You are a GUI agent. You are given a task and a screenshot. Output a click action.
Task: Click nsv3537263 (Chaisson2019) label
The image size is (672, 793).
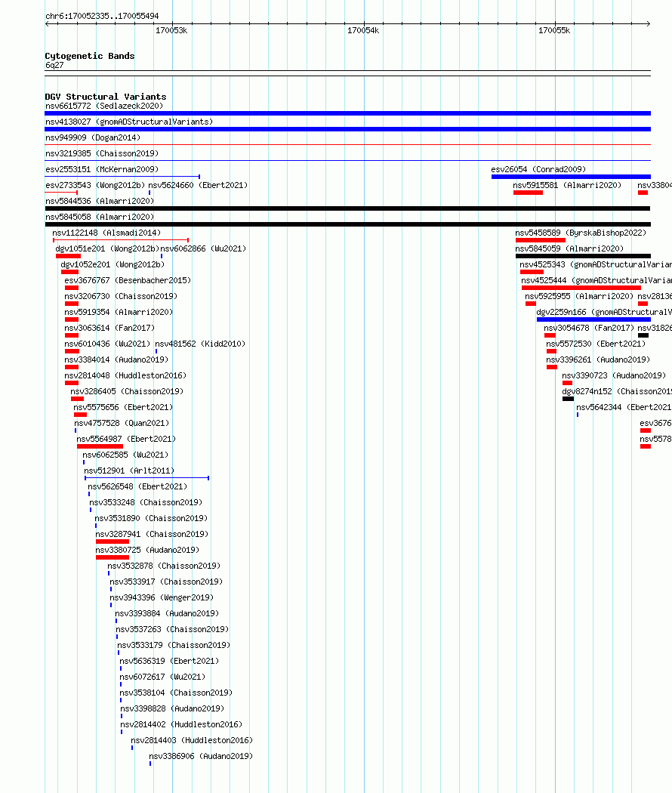[x=172, y=629]
